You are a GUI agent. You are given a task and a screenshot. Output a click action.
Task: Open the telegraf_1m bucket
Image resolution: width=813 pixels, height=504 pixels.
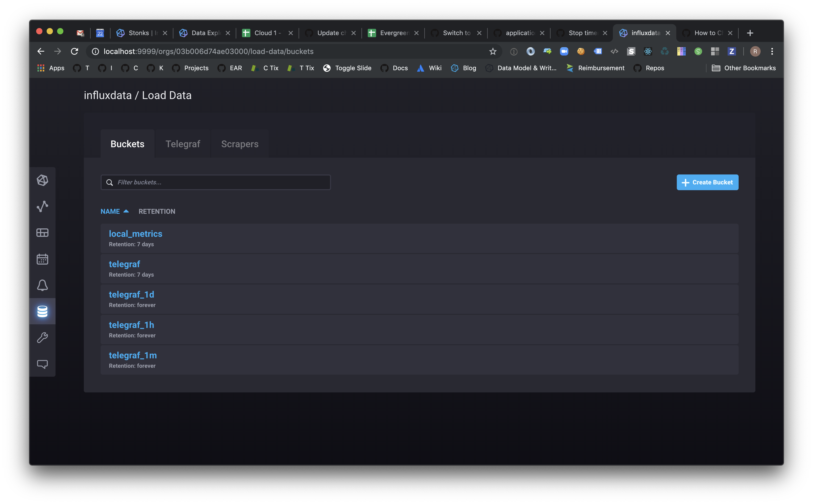pos(133,355)
